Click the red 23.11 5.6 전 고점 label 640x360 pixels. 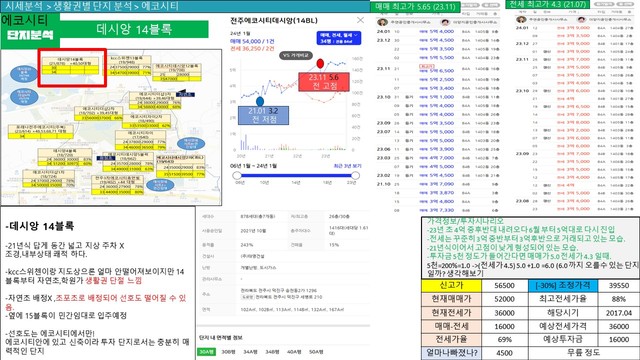pyautogui.click(x=324, y=82)
